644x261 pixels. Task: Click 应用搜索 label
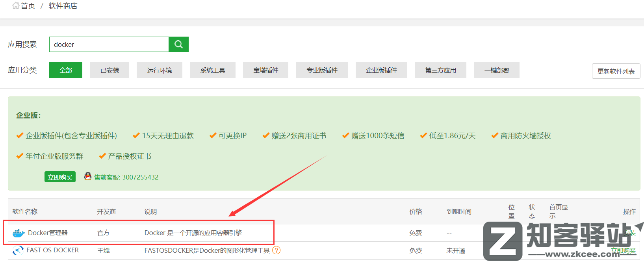(22, 44)
